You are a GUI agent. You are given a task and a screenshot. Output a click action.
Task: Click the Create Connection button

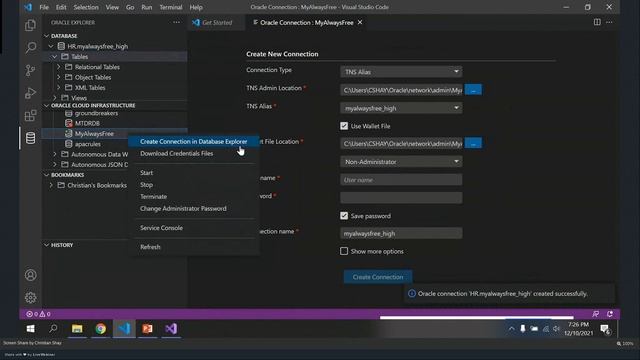pyautogui.click(x=378, y=277)
